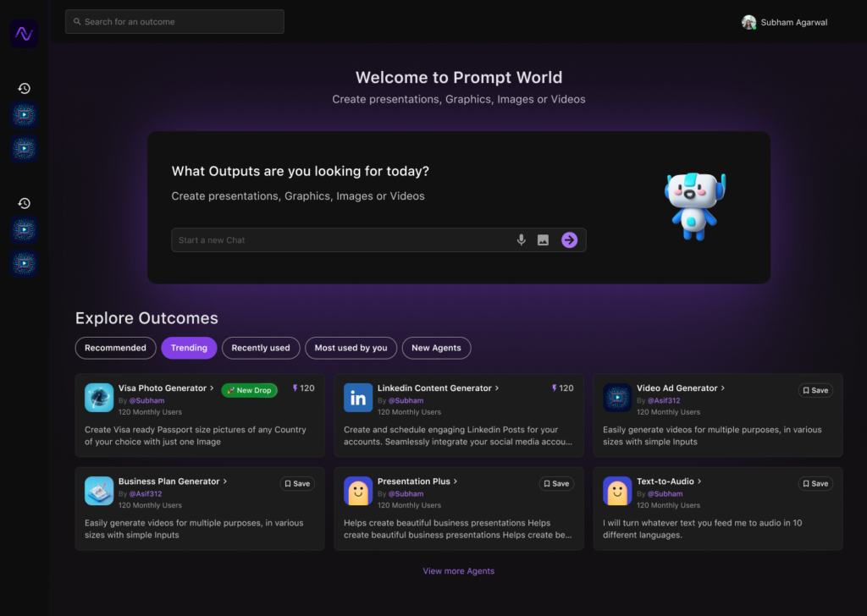This screenshot has height=616, width=867.
Task: Open Subham Agarwal's profile menu
Action: [x=784, y=22]
